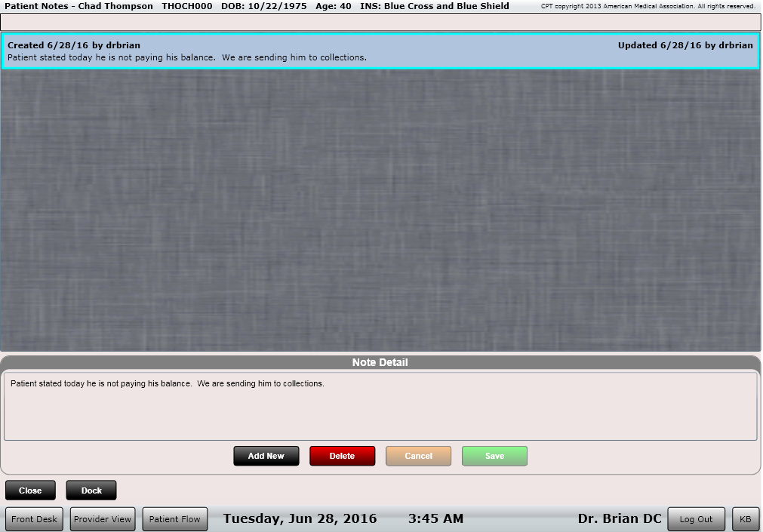The image size is (763, 532).
Task: Delete the current patient note
Action: coord(342,456)
